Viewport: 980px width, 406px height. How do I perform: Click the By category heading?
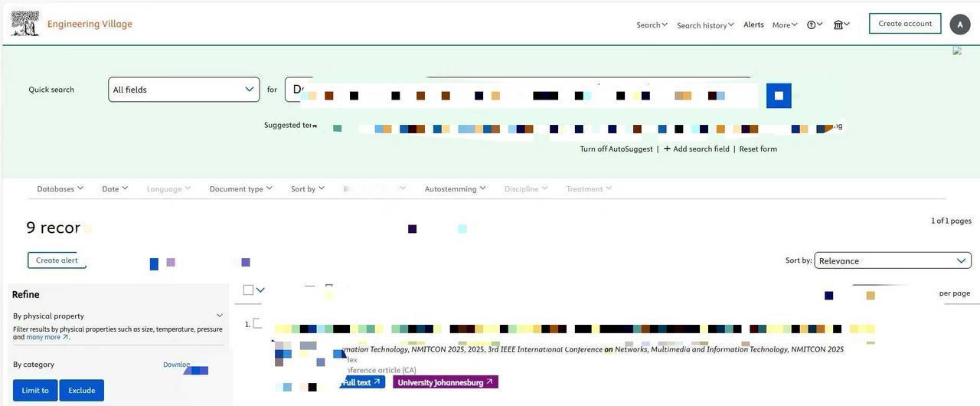(34, 365)
